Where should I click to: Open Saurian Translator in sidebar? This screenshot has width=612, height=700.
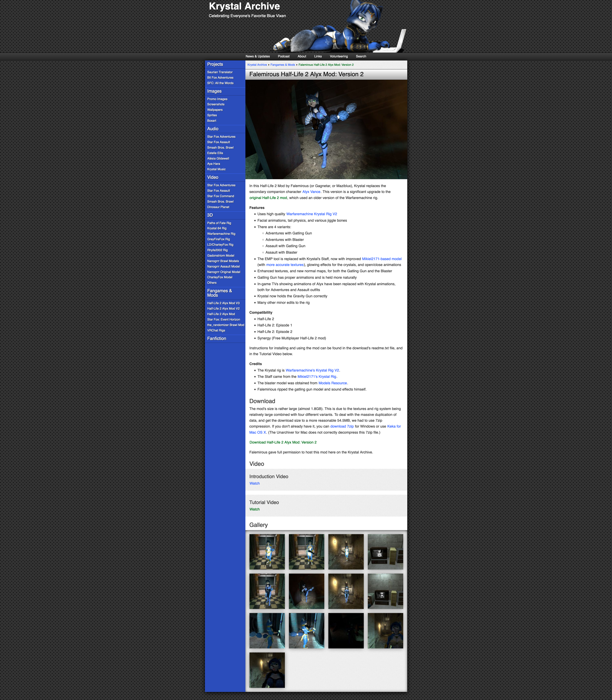point(220,72)
